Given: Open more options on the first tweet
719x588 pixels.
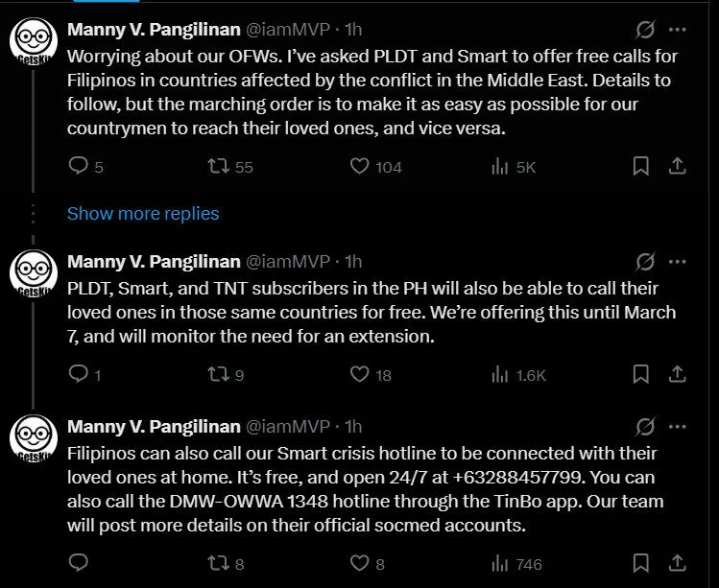Looking at the screenshot, I should (677, 29).
